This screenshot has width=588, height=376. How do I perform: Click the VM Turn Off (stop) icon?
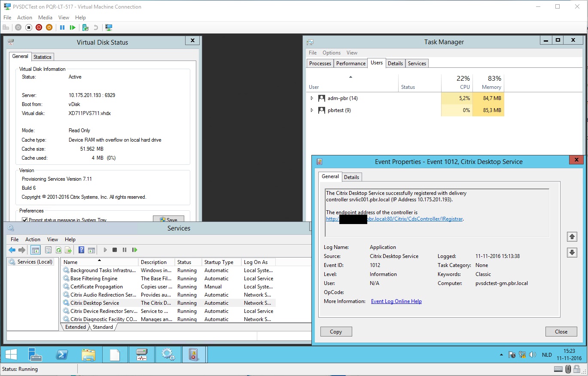pos(28,27)
